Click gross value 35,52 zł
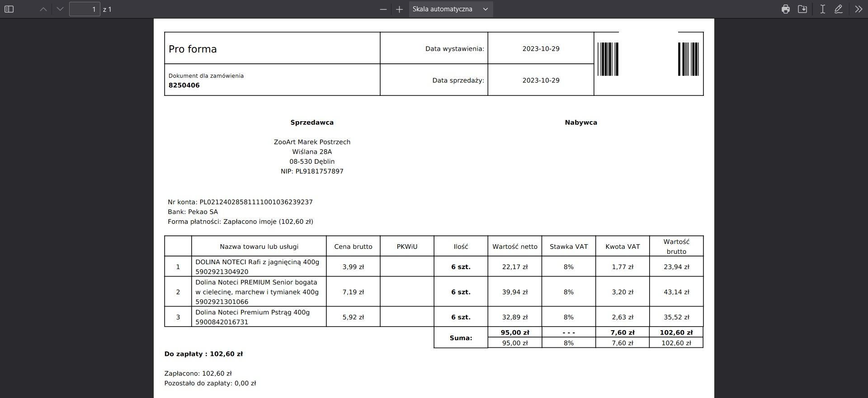868x398 pixels. [676, 317]
